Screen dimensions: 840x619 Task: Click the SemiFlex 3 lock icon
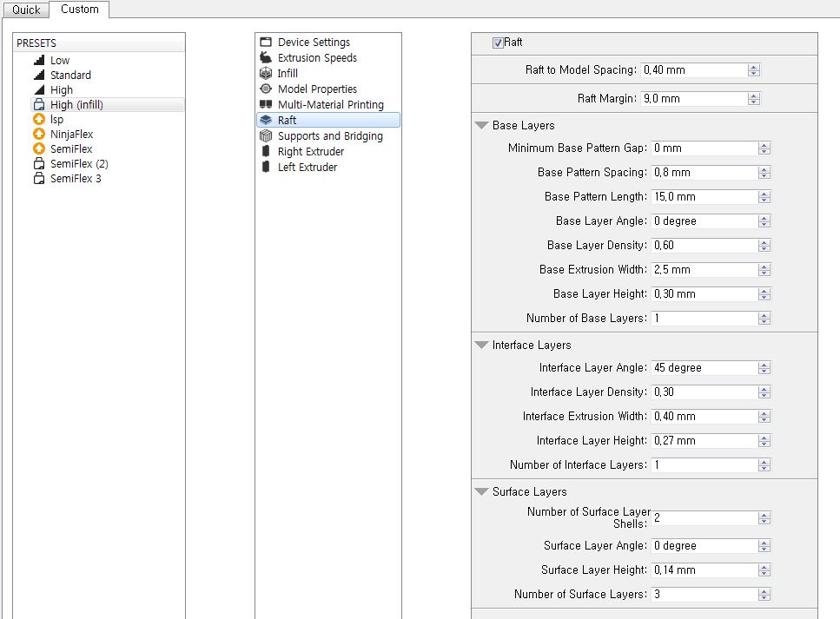39,178
